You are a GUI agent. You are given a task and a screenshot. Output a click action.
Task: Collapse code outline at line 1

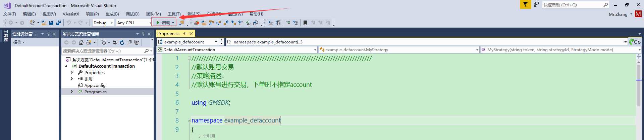(189, 58)
